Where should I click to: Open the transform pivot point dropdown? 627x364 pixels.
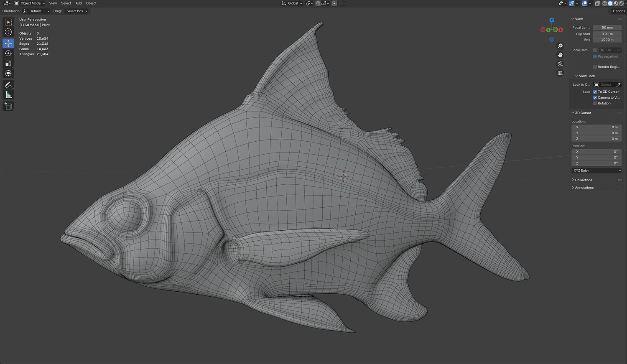(x=309, y=3)
